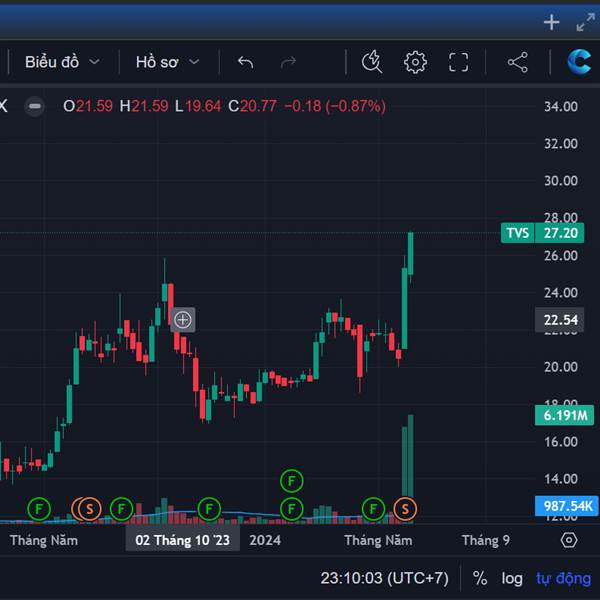Open chart settings gear in top toolbar

(415, 62)
